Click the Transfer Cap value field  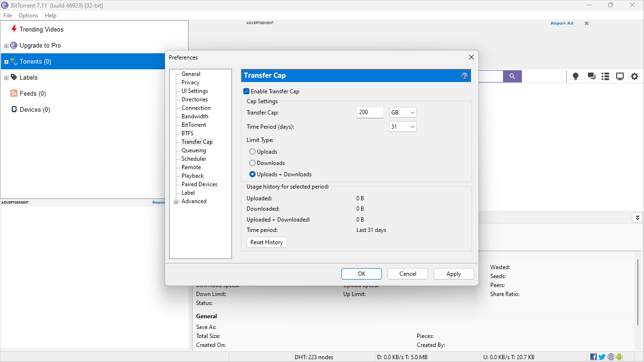tap(370, 113)
